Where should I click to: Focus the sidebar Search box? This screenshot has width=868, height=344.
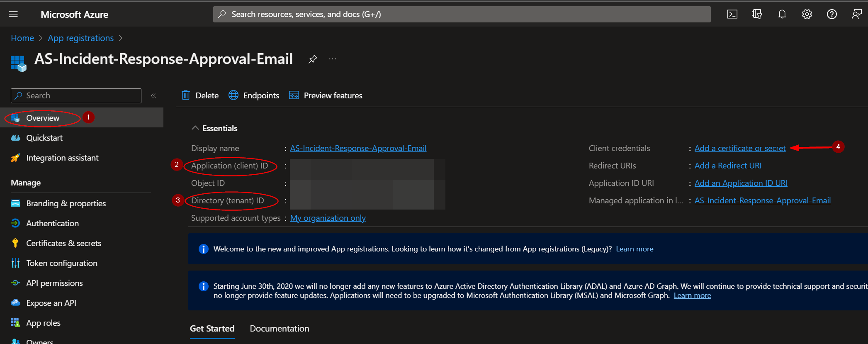pyautogui.click(x=76, y=96)
